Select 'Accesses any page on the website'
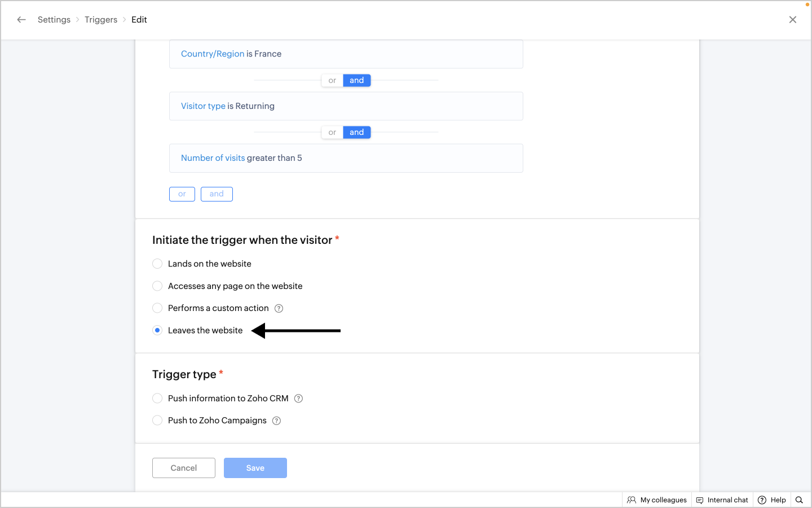The height and width of the screenshot is (508, 812). (x=158, y=286)
